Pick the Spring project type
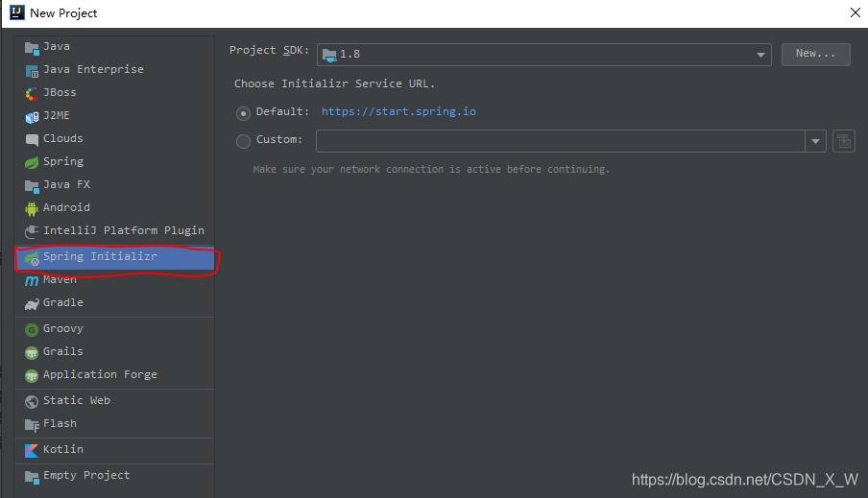The width and height of the screenshot is (868, 498). [x=114, y=161]
